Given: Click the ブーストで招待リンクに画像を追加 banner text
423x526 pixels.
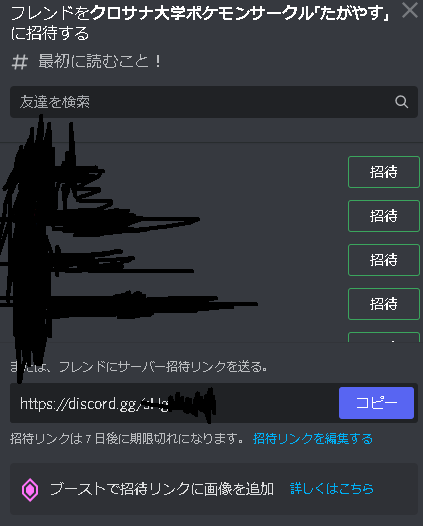Looking at the screenshot, I should click(x=162, y=489).
